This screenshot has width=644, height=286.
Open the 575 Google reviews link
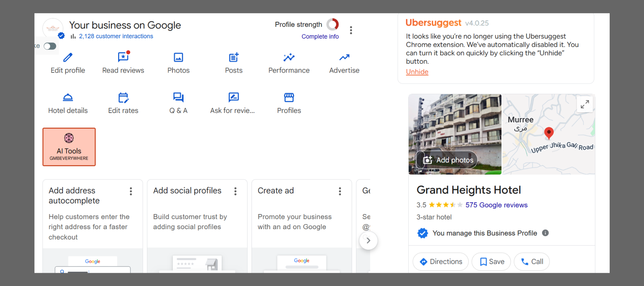496,205
